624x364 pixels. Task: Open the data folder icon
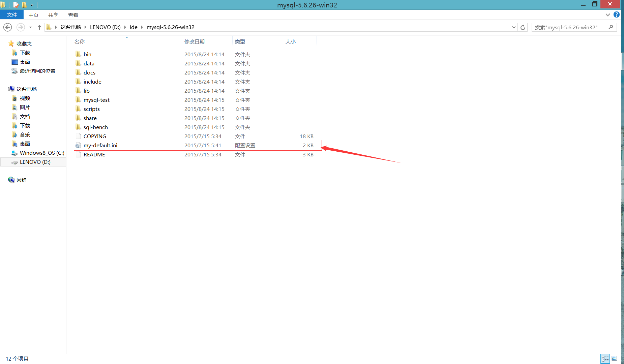[x=78, y=63]
